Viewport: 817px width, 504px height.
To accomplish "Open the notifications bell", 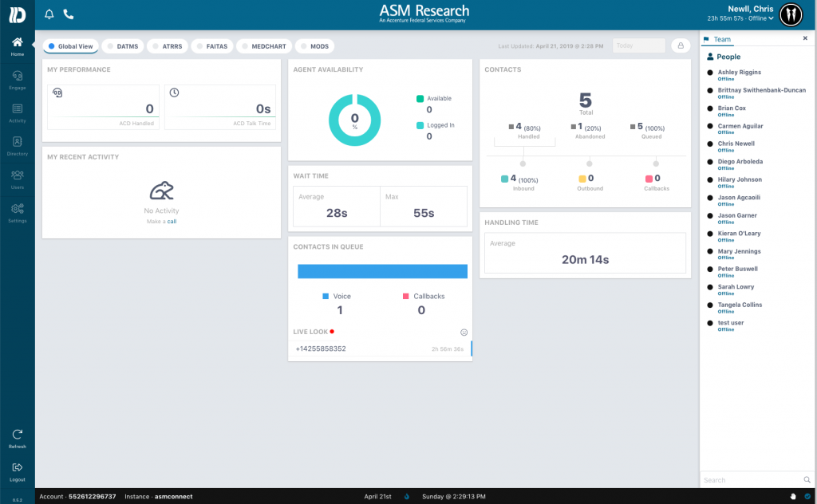I will tap(49, 14).
